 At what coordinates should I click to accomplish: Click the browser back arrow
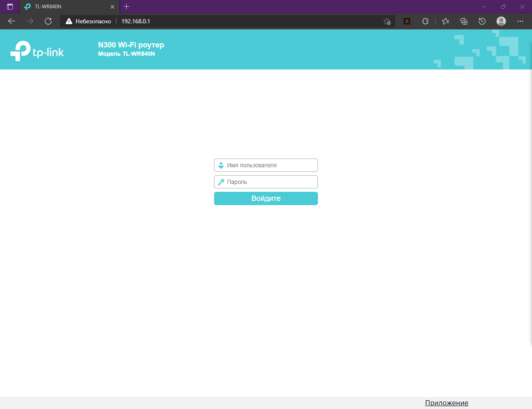click(12, 21)
